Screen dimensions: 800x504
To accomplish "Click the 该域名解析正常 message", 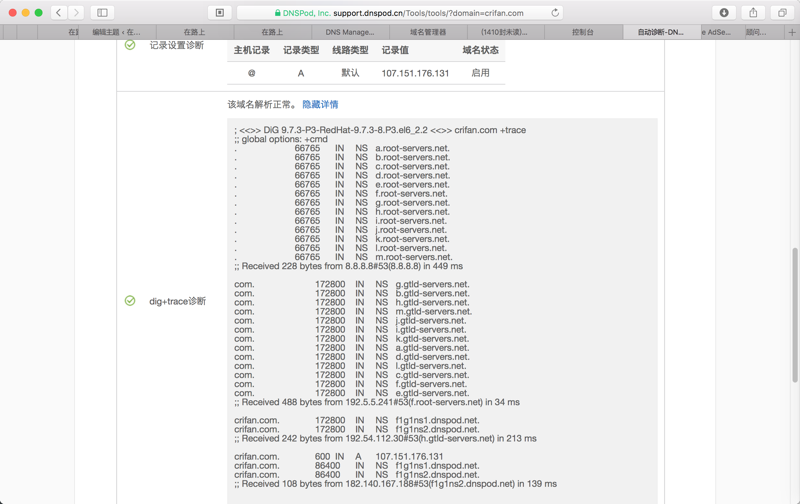I will point(263,105).
